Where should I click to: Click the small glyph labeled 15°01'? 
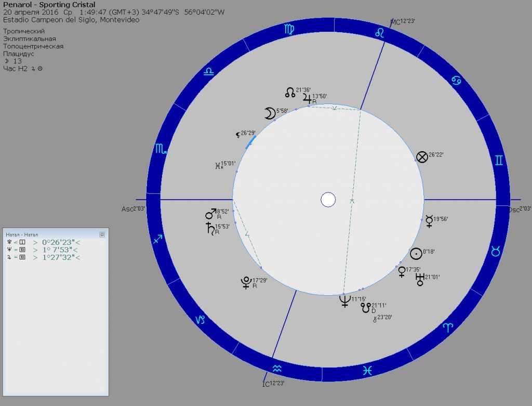[x=219, y=166]
